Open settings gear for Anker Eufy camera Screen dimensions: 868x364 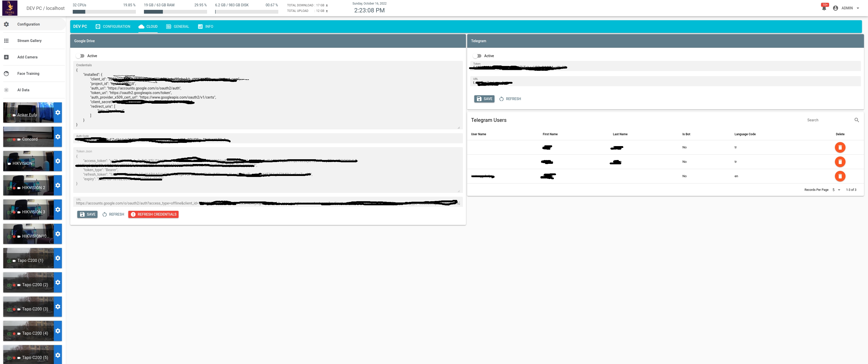58,112
